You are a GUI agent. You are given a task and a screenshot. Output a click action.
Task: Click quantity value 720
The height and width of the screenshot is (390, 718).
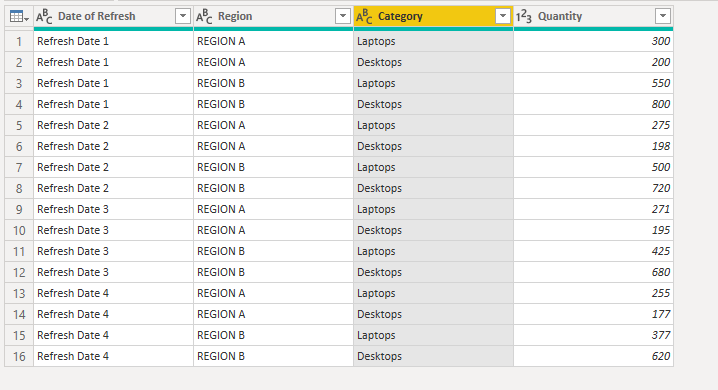[x=661, y=188]
